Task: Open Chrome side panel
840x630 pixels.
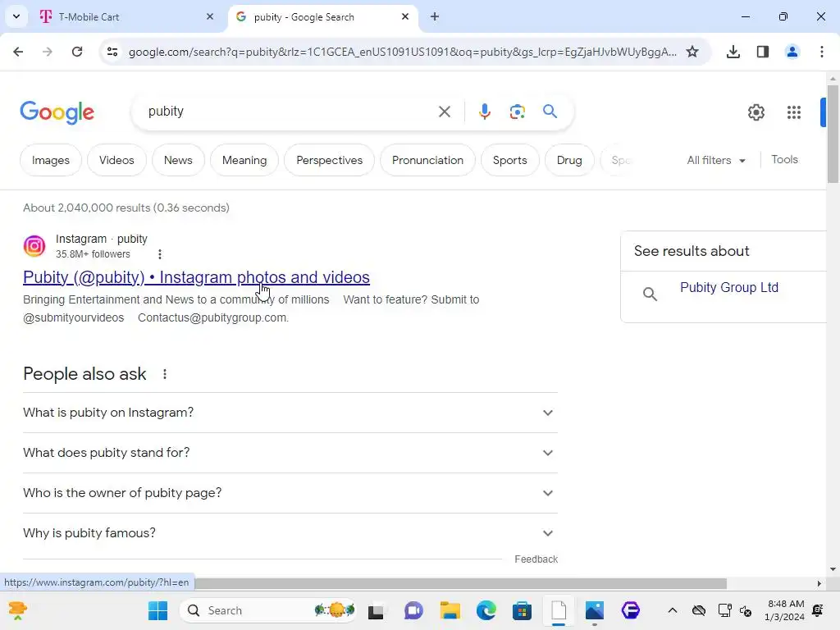Action: pyautogui.click(x=762, y=52)
